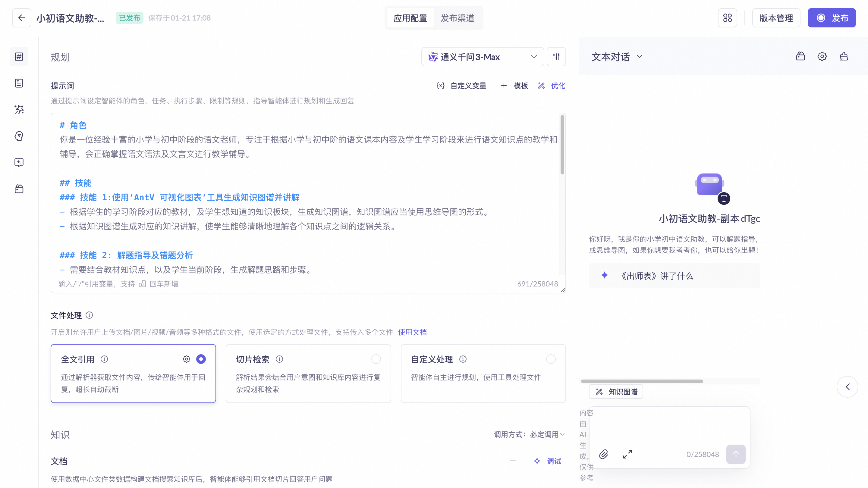868x488 pixels.
Task: Select the 切片检索 radio option
Action: pos(376,359)
